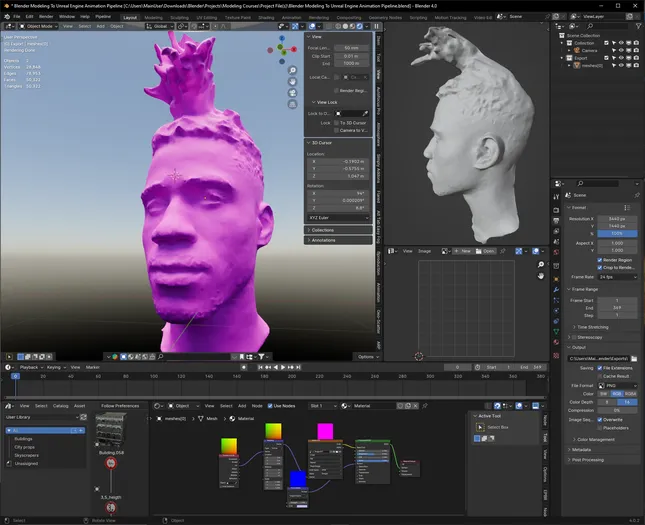Open the Object Mode dropdown
Screen dimensions: 645x525
(x=38, y=26)
